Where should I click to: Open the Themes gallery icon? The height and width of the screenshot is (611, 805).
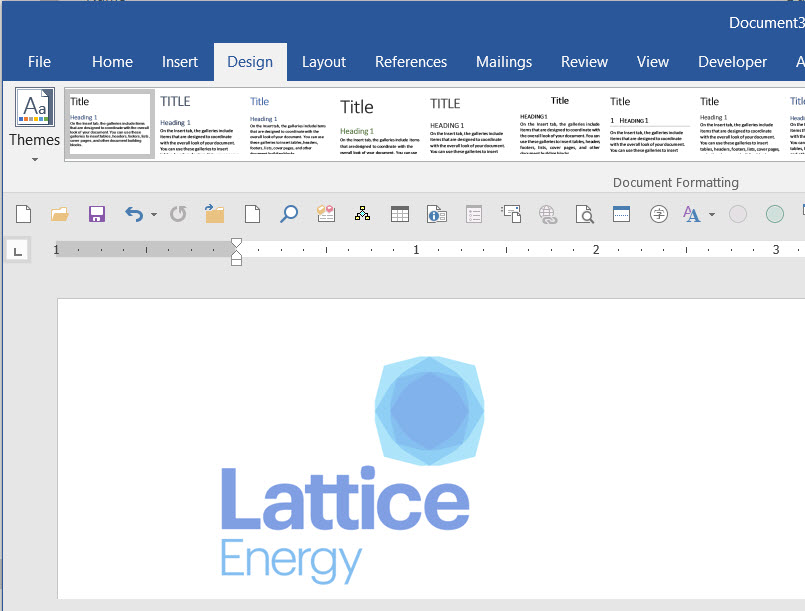coord(34,107)
